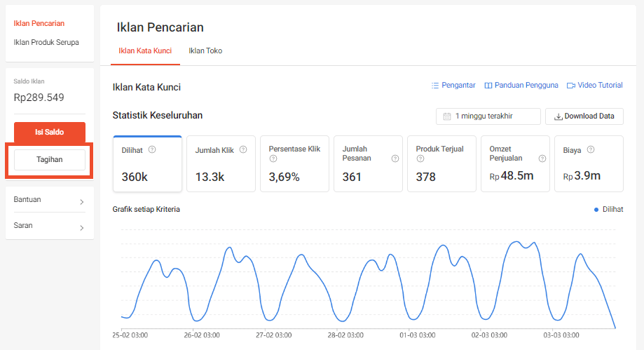Screen dimensions: 644x350
Task: Click the help icon beside Jumlah Klik
Action: (x=243, y=149)
